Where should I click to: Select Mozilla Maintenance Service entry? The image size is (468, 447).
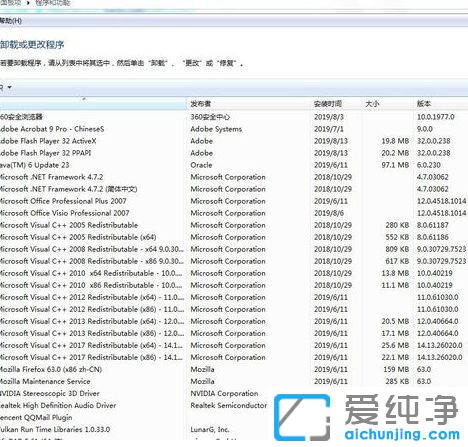[x=45, y=381]
